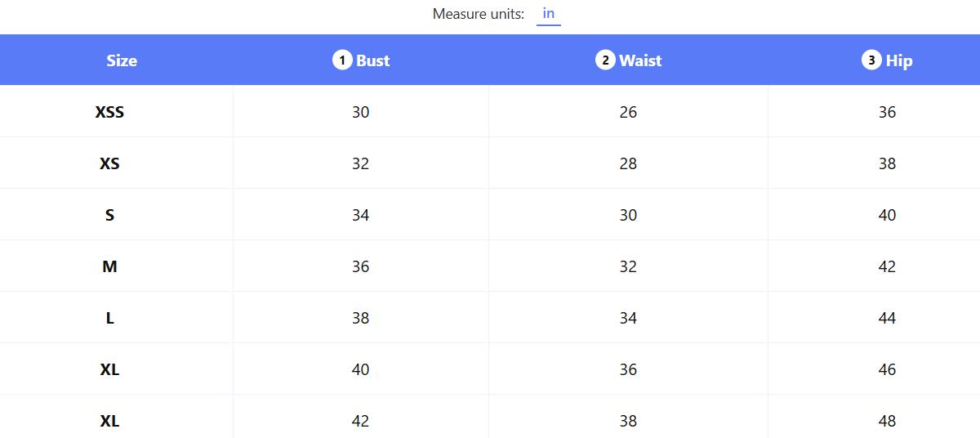
Task: Click the Measure units label
Action: coord(479,14)
